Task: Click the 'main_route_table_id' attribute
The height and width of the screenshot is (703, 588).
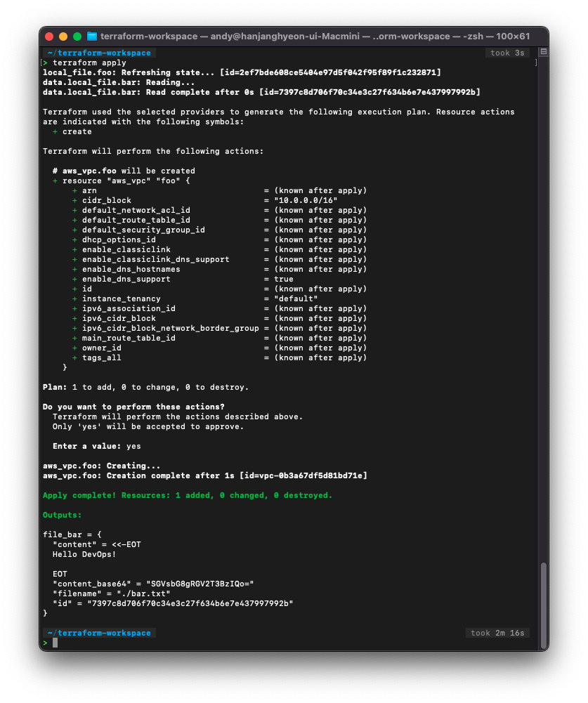Action: coord(129,338)
